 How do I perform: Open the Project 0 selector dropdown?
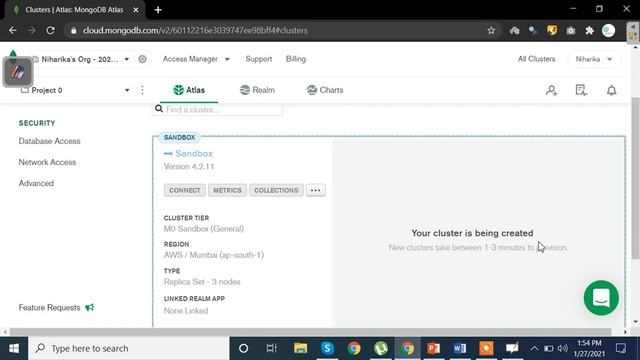coord(127,90)
